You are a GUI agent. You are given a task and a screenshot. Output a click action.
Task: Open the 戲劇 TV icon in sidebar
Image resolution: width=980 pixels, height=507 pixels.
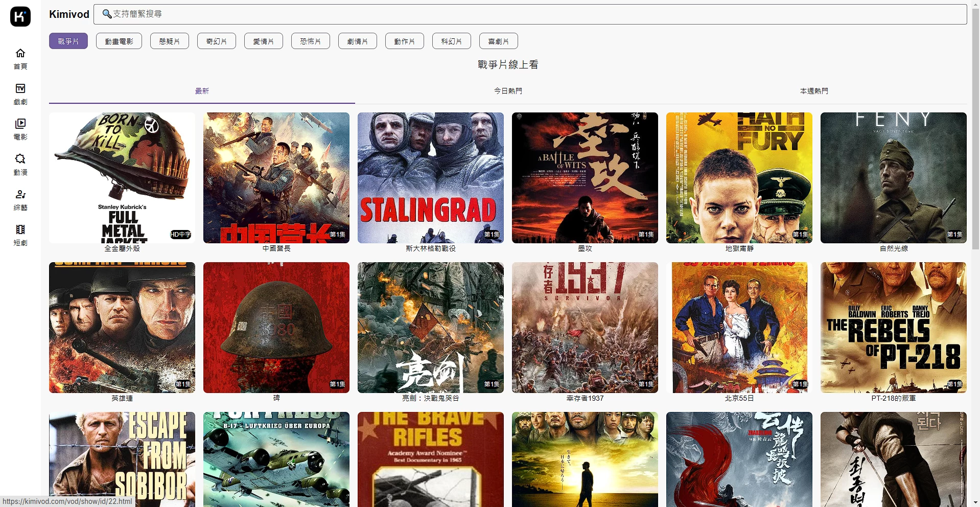tap(20, 88)
